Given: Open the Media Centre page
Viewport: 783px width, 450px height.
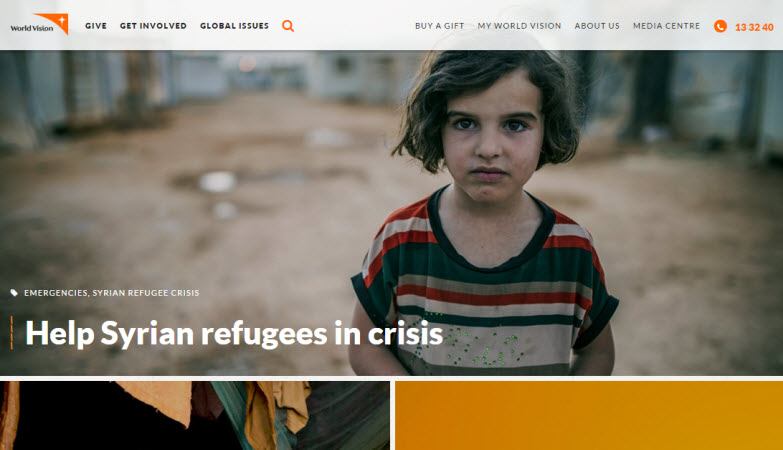Looking at the screenshot, I should pyautogui.click(x=667, y=26).
